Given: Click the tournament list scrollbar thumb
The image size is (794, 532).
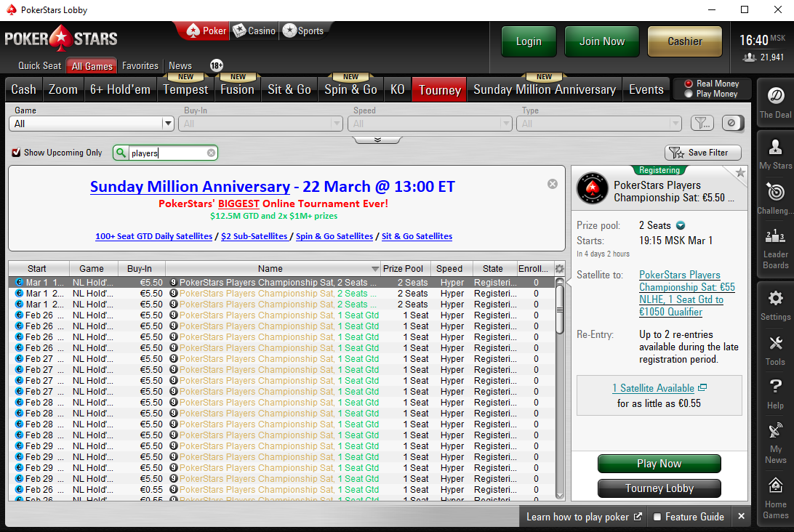Looking at the screenshot, I should tap(560, 310).
